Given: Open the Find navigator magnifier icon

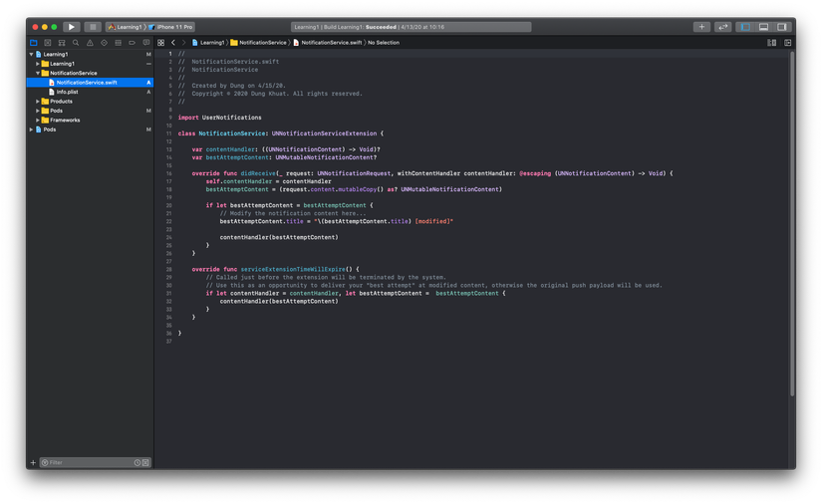Looking at the screenshot, I should tap(76, 43).
